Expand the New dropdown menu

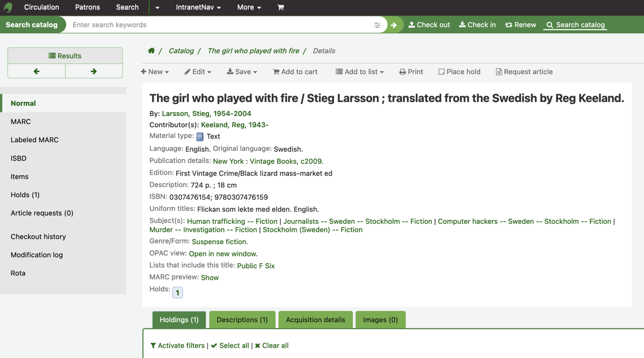(x=155, y=72)
